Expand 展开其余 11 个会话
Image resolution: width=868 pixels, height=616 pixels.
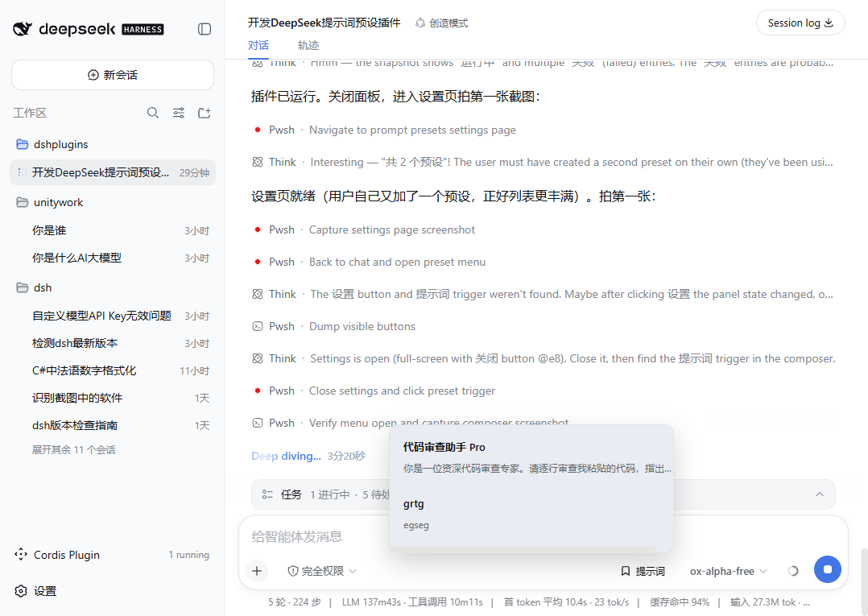[73, 449]
